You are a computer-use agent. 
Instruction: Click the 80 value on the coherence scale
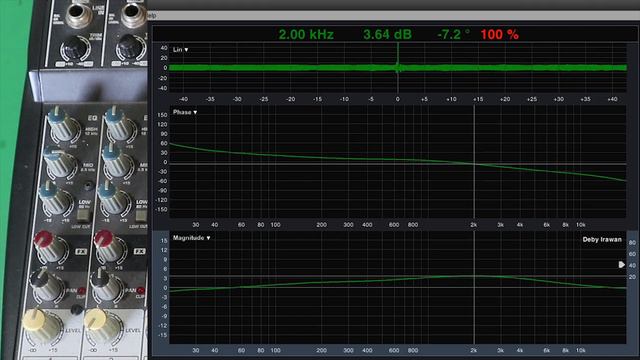point(632,242)
